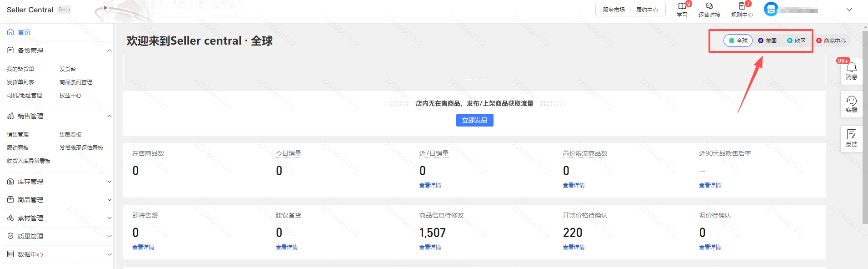Open 运营对接 chat icon
The height and width of the screenshot is (269, 868).
click(709, 6)
